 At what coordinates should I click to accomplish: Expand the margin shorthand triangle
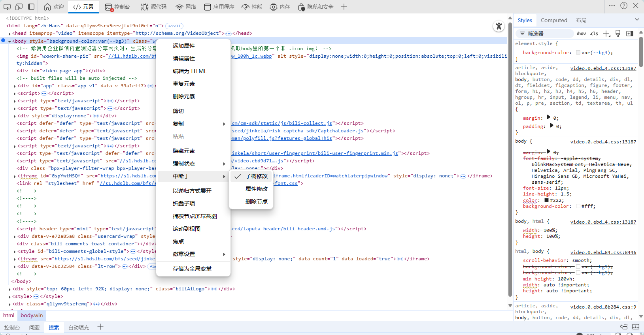coord(548,117)
